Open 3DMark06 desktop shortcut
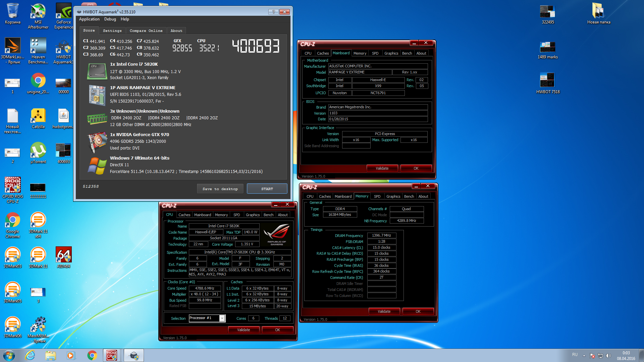 pos(13,327)
